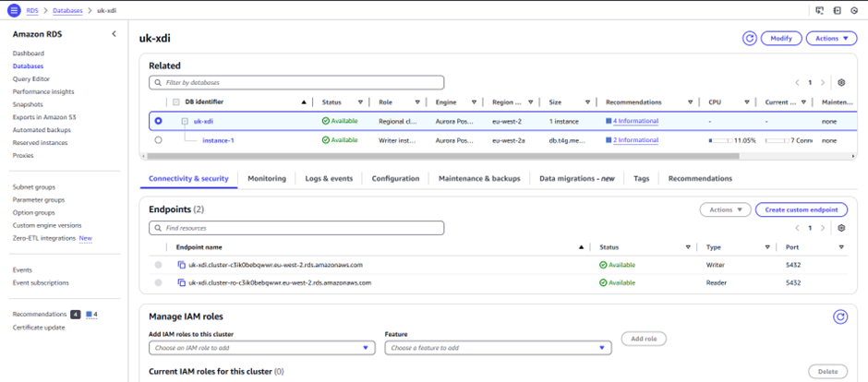Screen dimensions: 868x382
Task: Open the Data migrations tab
Action: point(577,179)
